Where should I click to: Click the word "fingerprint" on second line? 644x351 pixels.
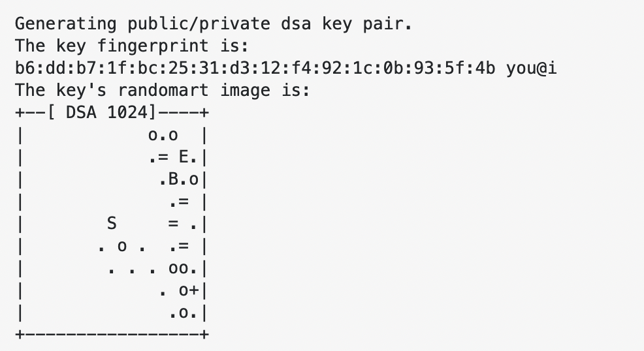163,46
